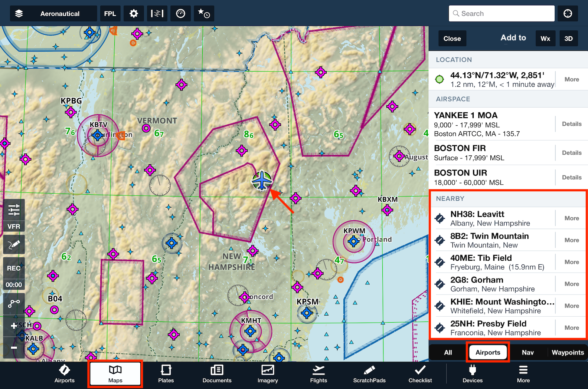
Task: Open the route ruler tool icon
Action: coord(14,304)
